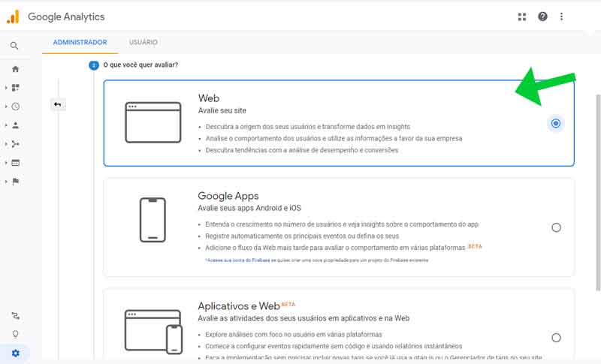
Task: Expand the Conversions sidebar section arrow
Action: 6,182
